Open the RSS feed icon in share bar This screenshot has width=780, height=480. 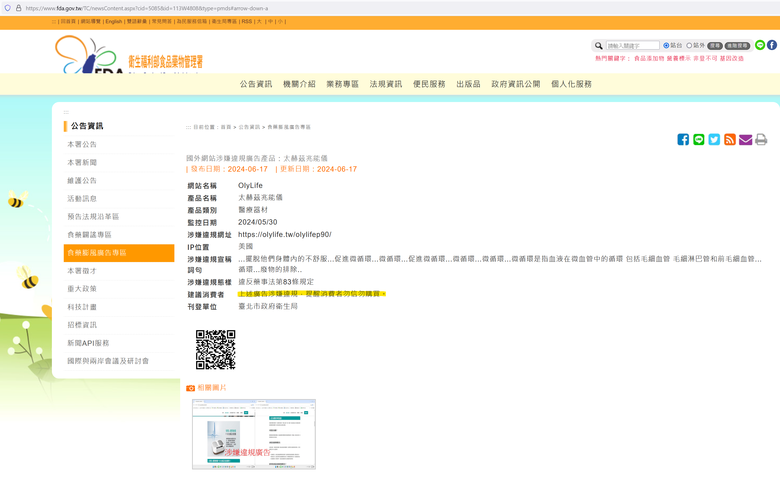click(x=730, y=139)
